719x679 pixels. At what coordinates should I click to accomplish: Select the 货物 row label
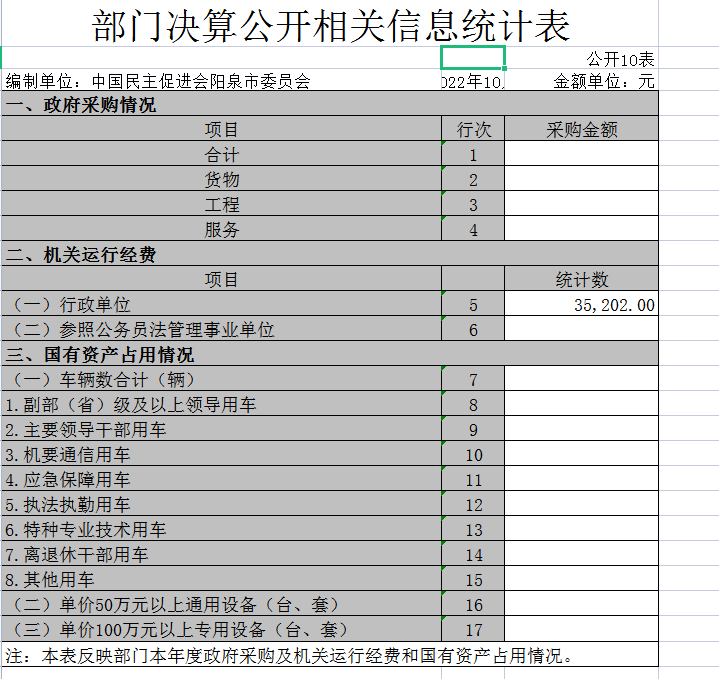point(221,179)
